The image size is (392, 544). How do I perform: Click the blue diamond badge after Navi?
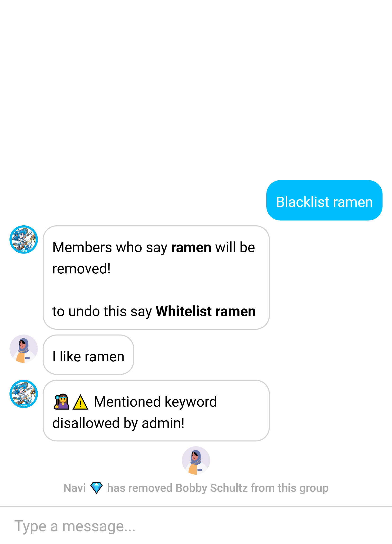[x=96, y=488]
